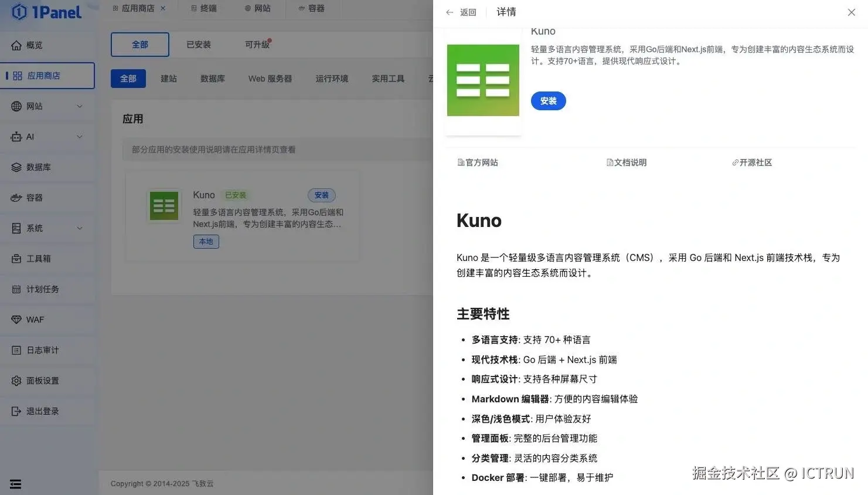The image size is (868, 495).
Task: Click the Markdown 编辑器 feature bullet
Action: 554,399
